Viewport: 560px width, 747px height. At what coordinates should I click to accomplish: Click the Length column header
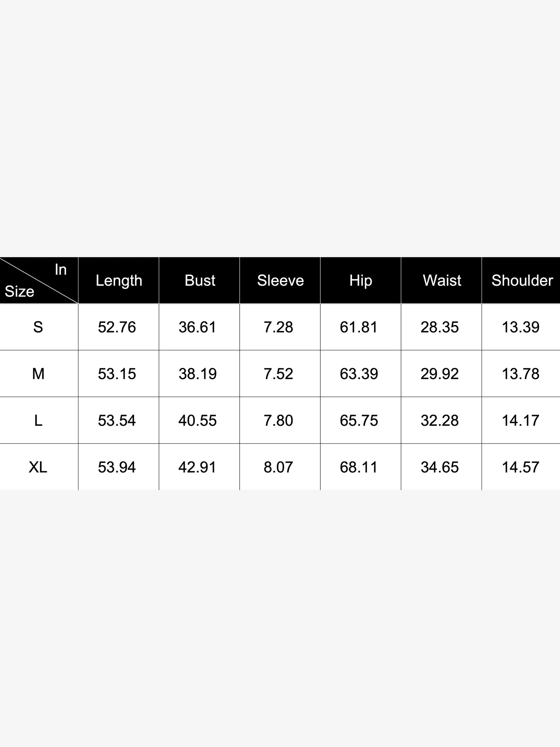(x=119, y=280)
